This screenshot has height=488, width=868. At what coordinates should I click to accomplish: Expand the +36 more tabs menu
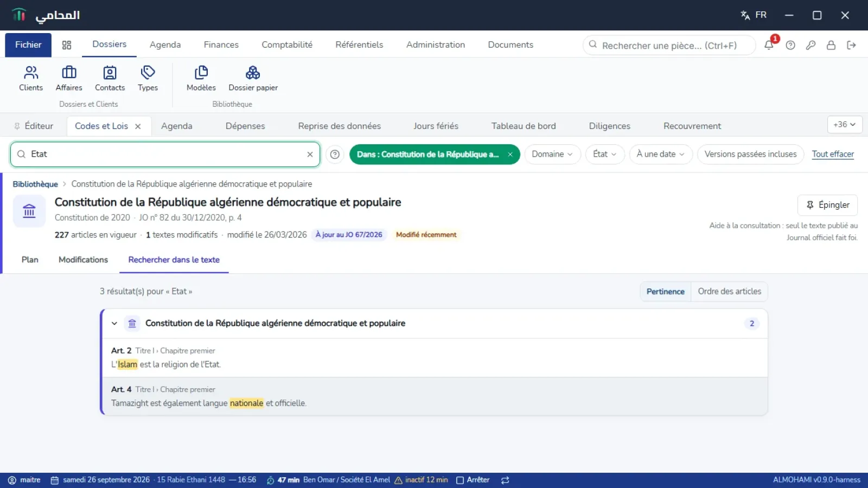click(x=845, y=125)
